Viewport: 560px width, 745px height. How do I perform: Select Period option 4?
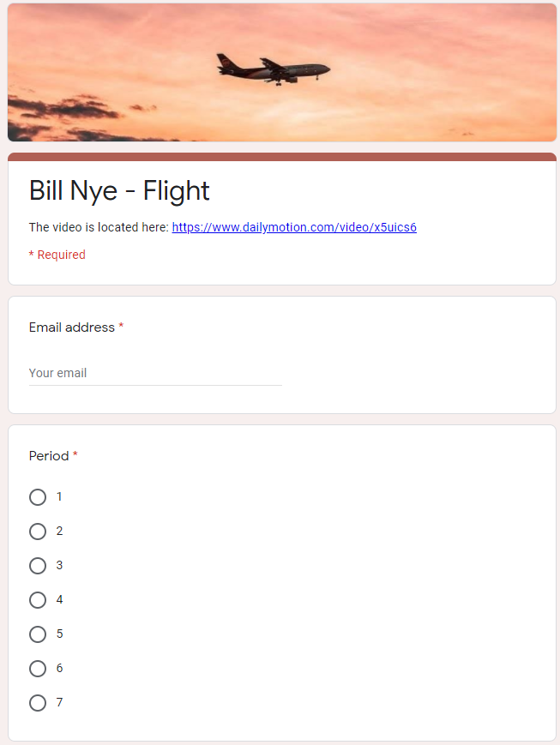[x=38, y=600]
